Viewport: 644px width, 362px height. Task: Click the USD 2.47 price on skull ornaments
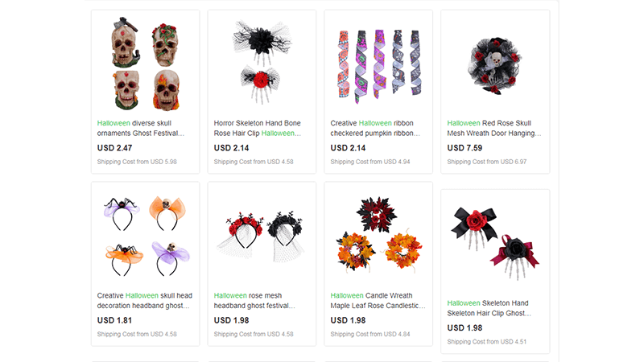coord(114,148)
